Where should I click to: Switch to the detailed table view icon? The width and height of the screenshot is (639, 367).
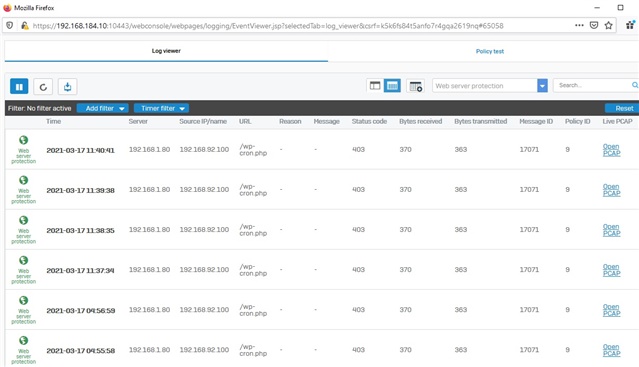tap(392, 86)
